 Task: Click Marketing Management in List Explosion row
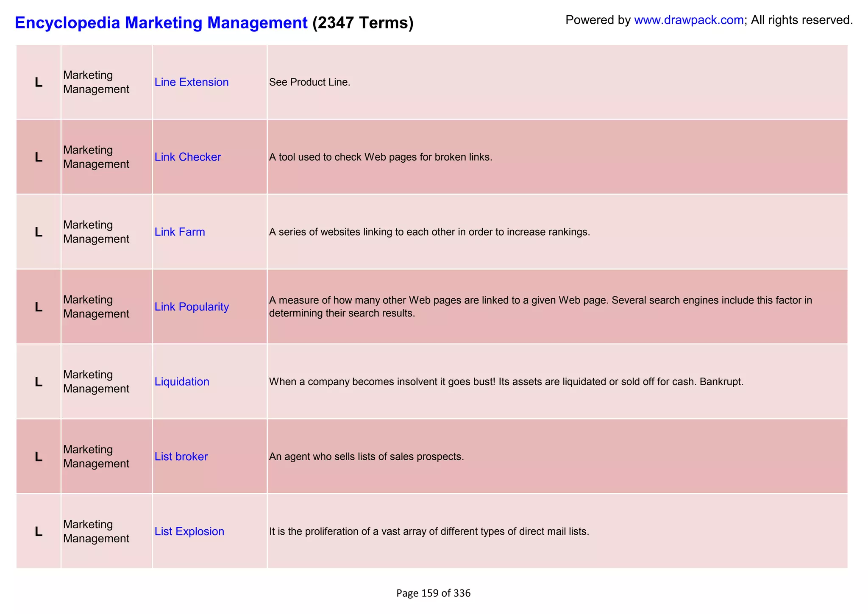coord(96,531)
